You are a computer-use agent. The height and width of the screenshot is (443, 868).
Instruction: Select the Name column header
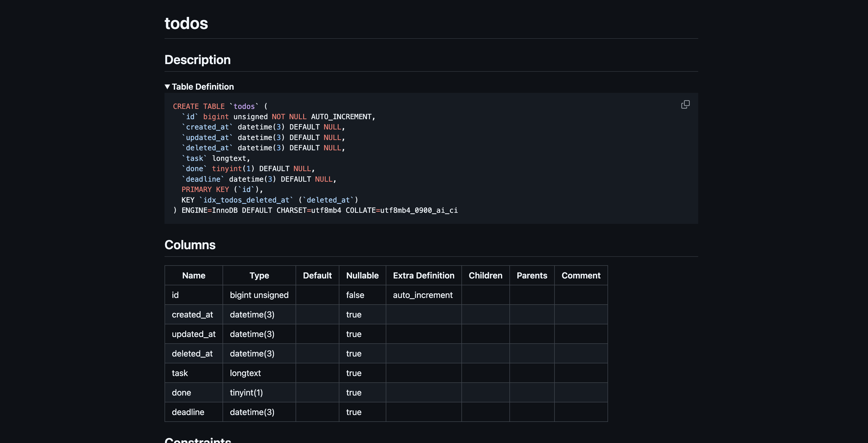pos(194,275)
